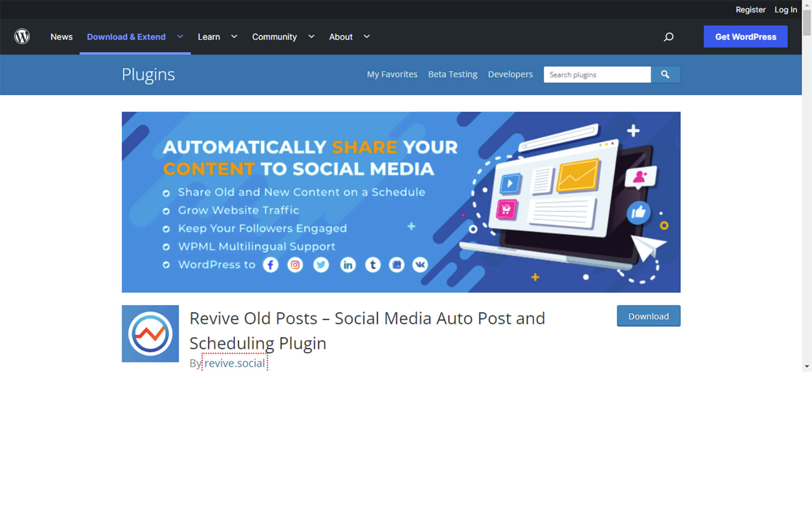Click the blue Download button
This screenshot has height=508, width=812.
click(x=648, y=316)
